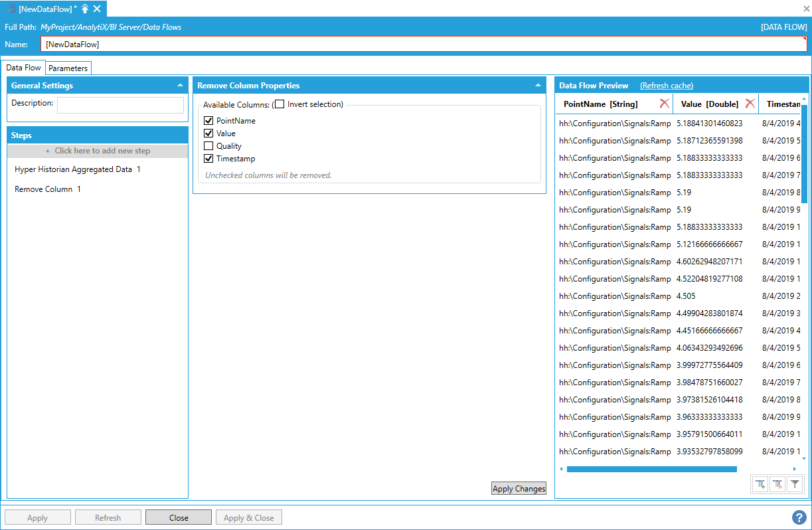812x530 pixels.
Task: Remove Value column using red X
Action: point(750,104)
